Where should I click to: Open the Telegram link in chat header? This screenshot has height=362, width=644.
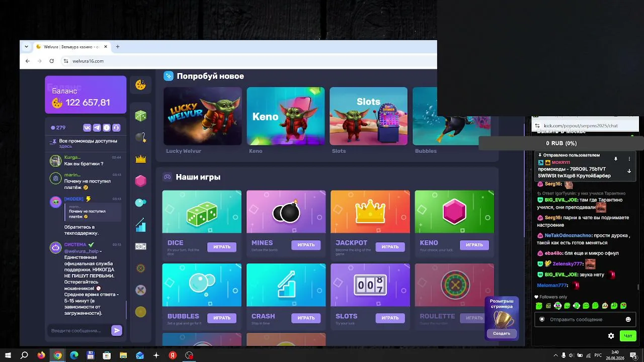click(x=97, y=128)
